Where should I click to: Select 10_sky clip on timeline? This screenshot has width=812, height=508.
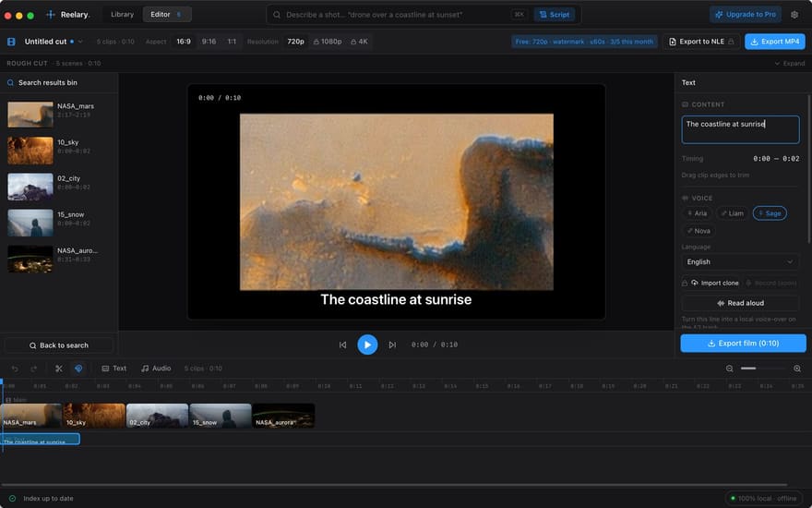[94, 416]
